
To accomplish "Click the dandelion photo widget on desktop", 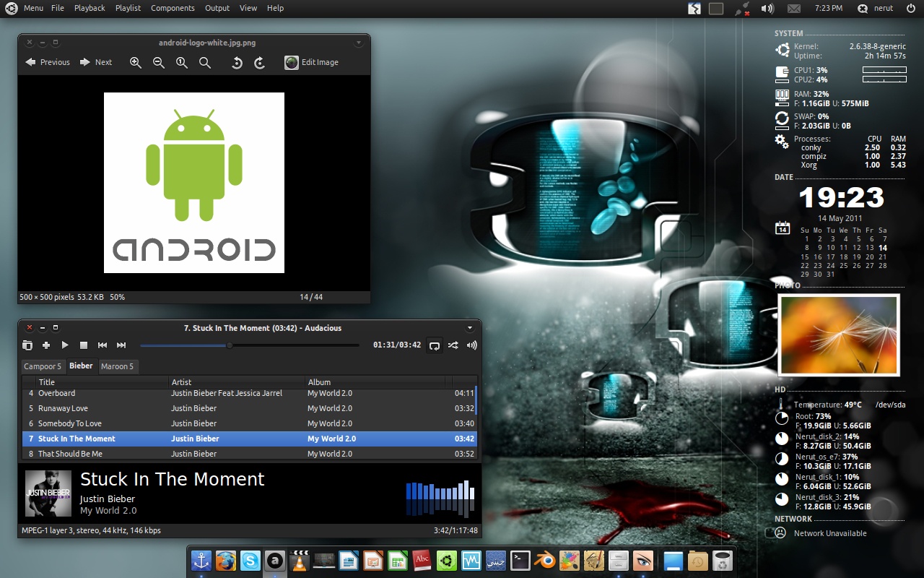I will coord(839,335).
